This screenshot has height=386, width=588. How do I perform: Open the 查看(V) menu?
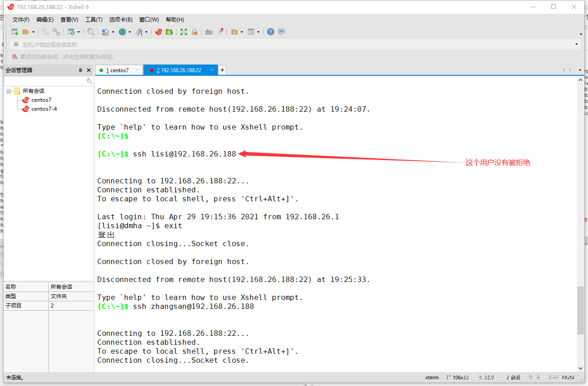coord(69,20)
